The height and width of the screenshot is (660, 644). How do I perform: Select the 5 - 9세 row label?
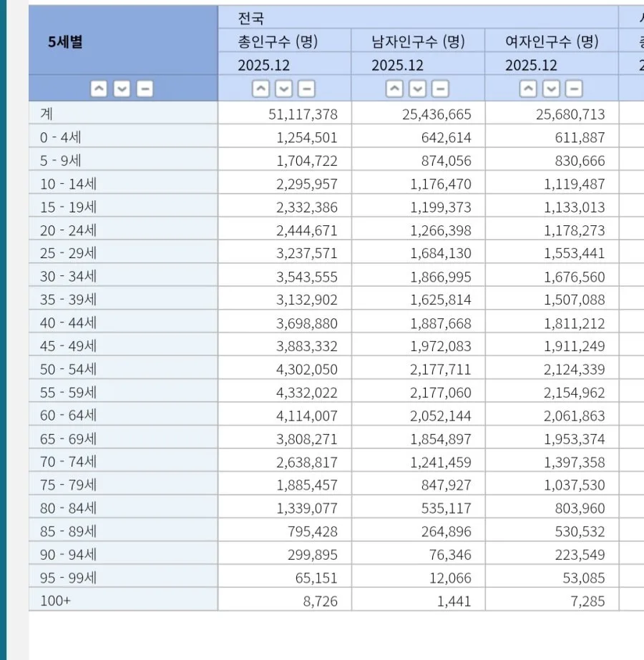[123, 159]
